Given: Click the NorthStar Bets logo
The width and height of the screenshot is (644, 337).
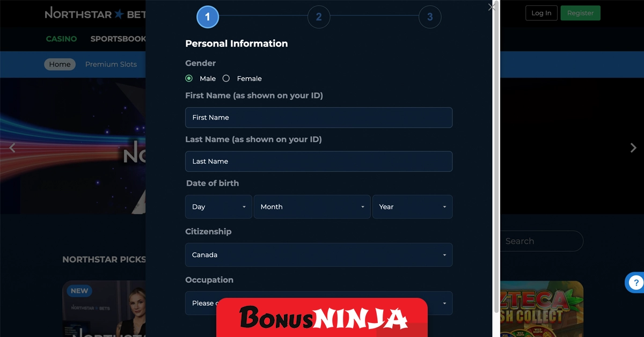Looking at the screenshot, I should tap(96, 13).
